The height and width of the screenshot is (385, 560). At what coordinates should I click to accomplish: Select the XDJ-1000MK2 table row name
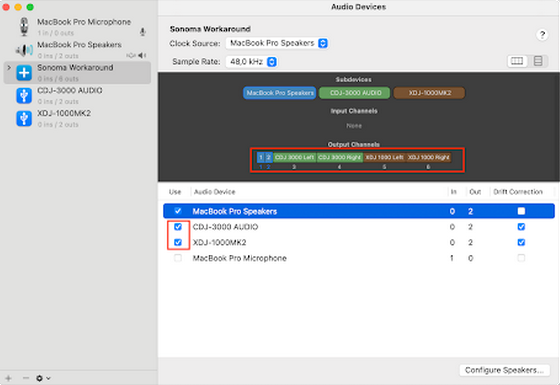[220, 242]
